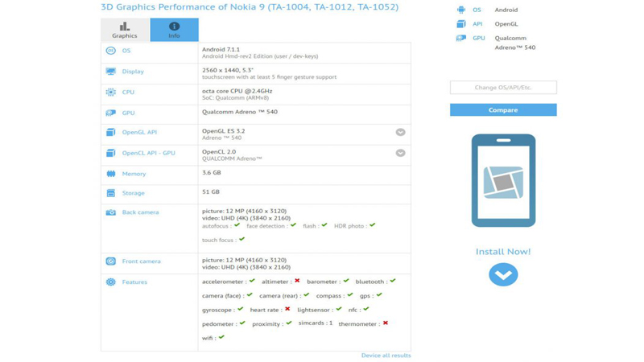Click the 'Storage' label
644x362 pixels.
tap(133, 193)
